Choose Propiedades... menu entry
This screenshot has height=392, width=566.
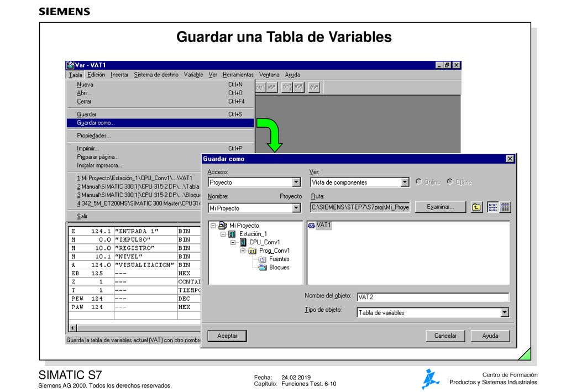click(x=161, y=135)
